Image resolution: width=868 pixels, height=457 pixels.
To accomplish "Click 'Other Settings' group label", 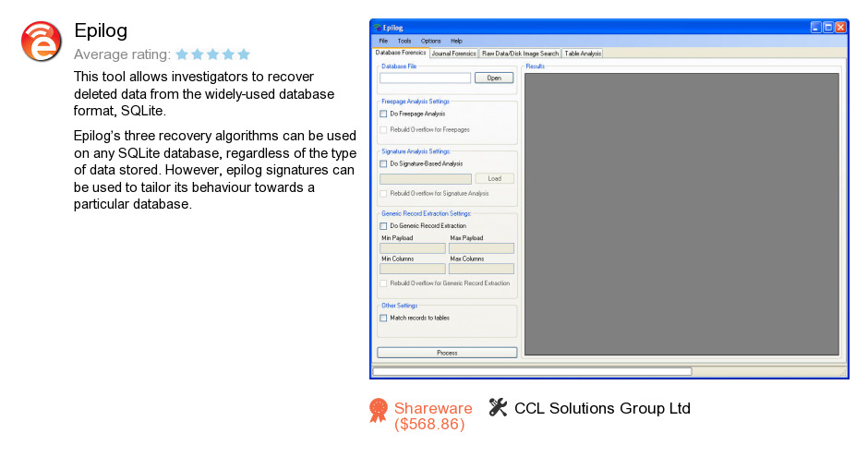I will pyautogui.click(x=399, y=306).
